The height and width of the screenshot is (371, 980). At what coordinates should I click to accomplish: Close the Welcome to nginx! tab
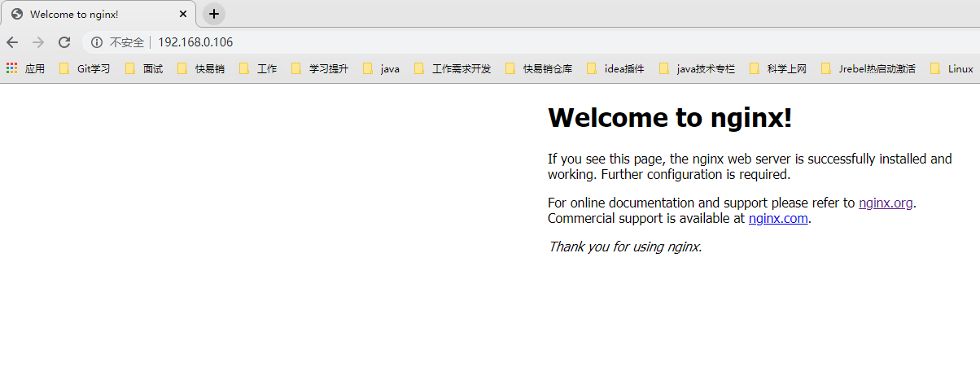(x=184, y=14)
